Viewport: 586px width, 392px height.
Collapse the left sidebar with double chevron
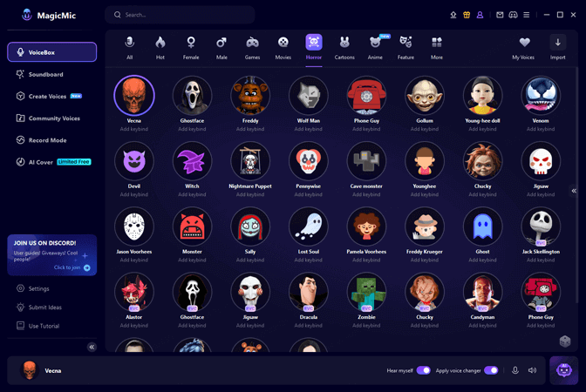[92, 348]
